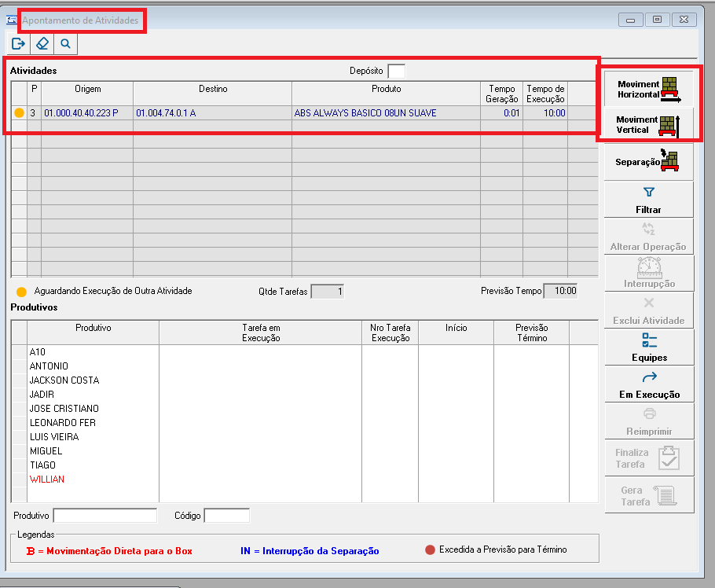Click the Tempo Geração column header
Viewport: 715px width, 588px height.
click(x=501, y=94)
